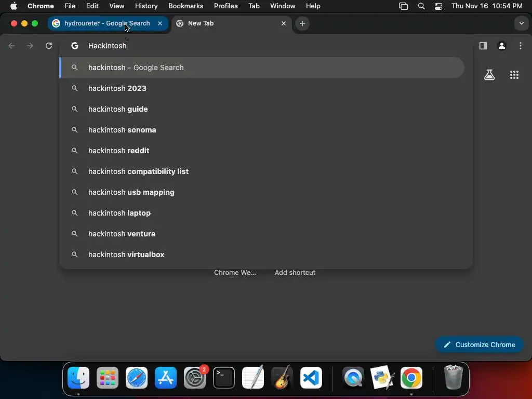532x399 pixels.
Task: Open the Bookmarks menu
Action: (x=185, y=6)
